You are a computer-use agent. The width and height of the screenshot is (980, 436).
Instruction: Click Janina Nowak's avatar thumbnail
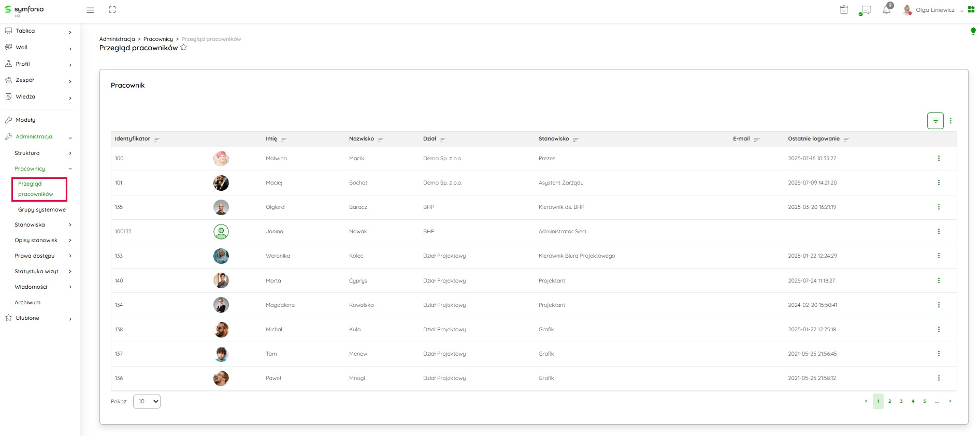click(221, 232)
